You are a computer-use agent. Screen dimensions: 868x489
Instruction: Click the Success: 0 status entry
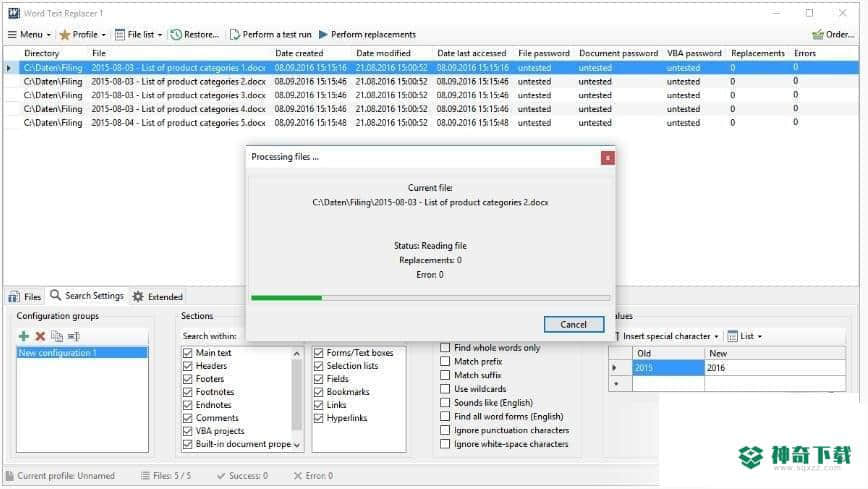click(x=242, y=476)
